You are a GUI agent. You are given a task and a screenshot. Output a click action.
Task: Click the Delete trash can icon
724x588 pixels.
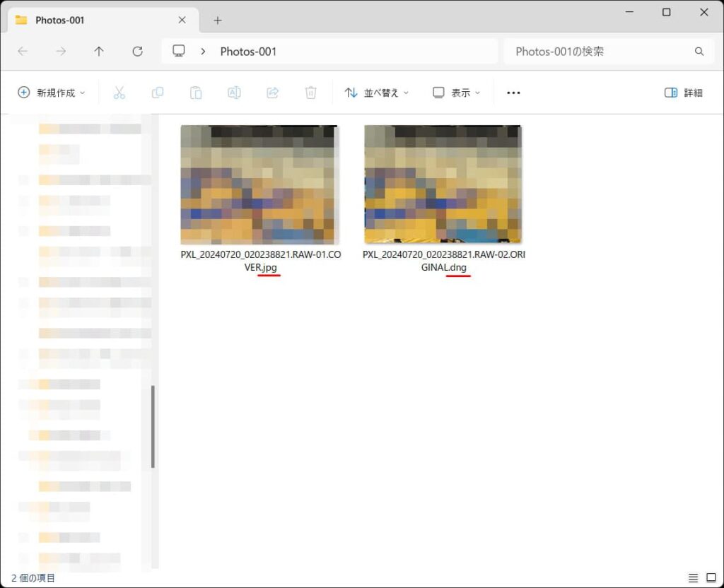pos(310,93)
